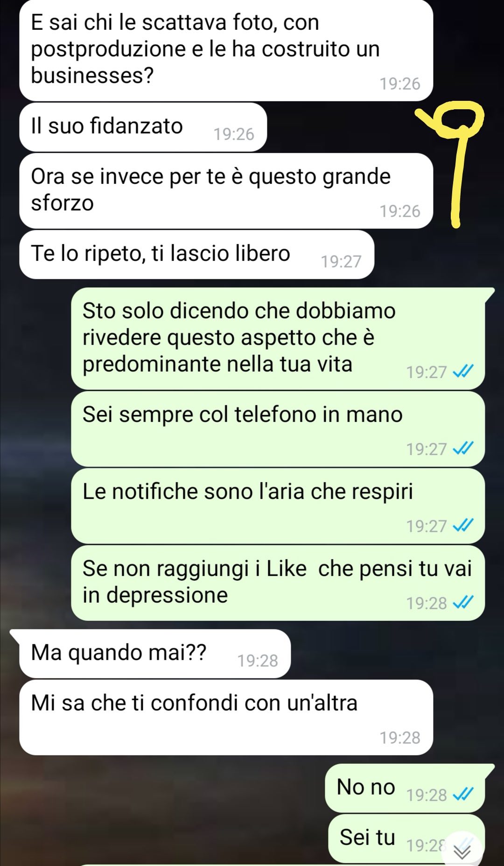Select 'Ora se invece per te' message bubble
Image resolution: width=504 pixels, height=866 pixels.
coord(226,190)
